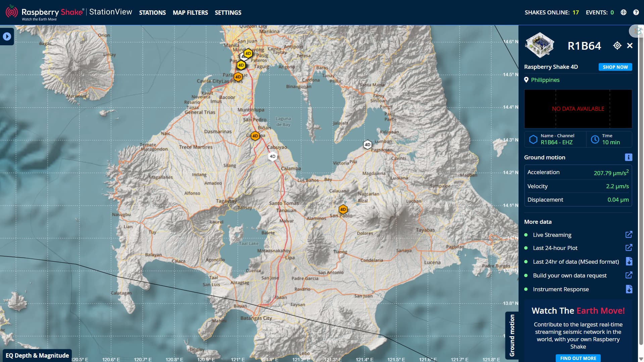Image resolution: width=644 pixels, height=362 pixels.
Task: Click the EVENTS: 0 counter
Action: (600, 12)
